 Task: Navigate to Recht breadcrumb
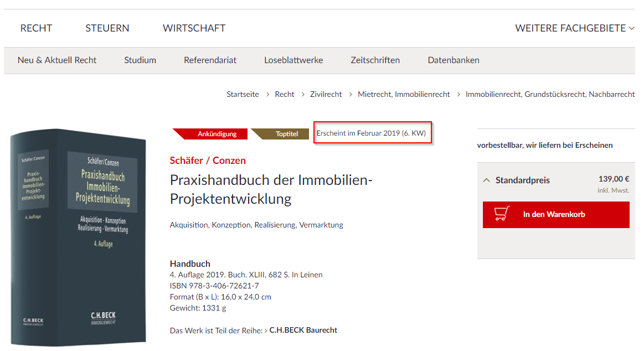coord(284,94)
